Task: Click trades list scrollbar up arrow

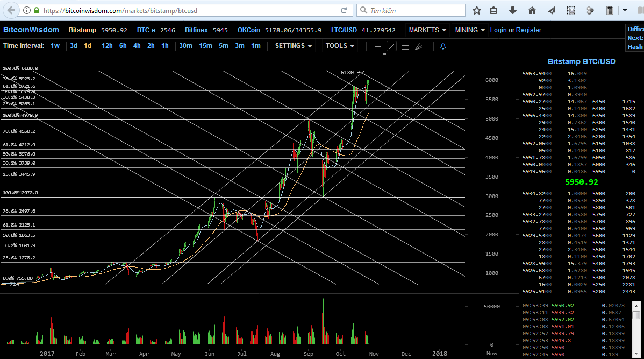Action: coord(636,306)
